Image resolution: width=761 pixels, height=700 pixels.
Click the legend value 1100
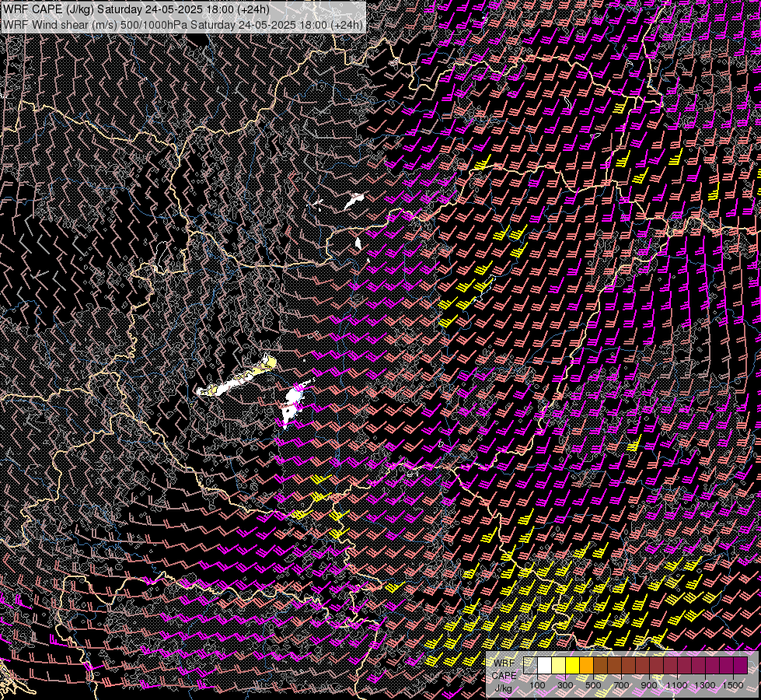(676, 685)
